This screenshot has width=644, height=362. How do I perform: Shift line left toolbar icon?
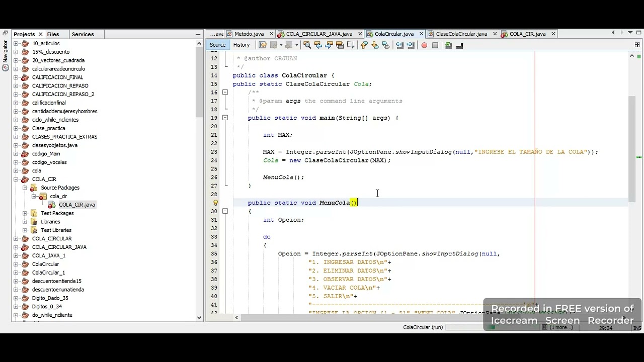click(399, 45)
